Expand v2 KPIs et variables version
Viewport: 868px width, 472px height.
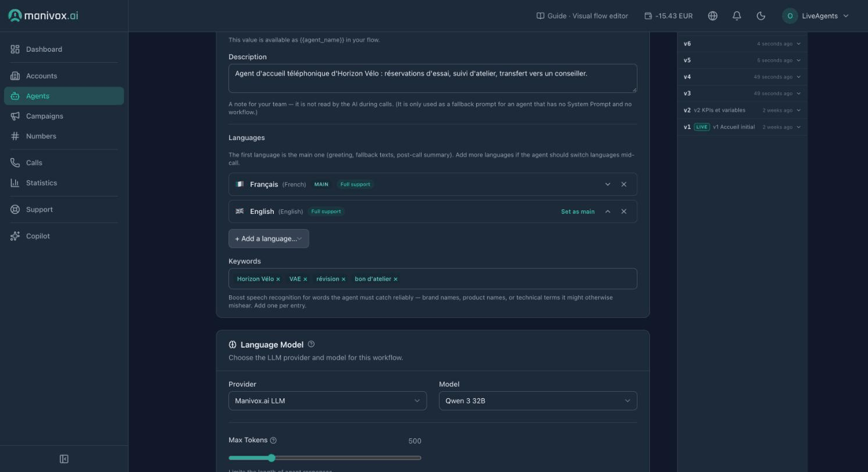pyautogui.click(x=798, y=110)
